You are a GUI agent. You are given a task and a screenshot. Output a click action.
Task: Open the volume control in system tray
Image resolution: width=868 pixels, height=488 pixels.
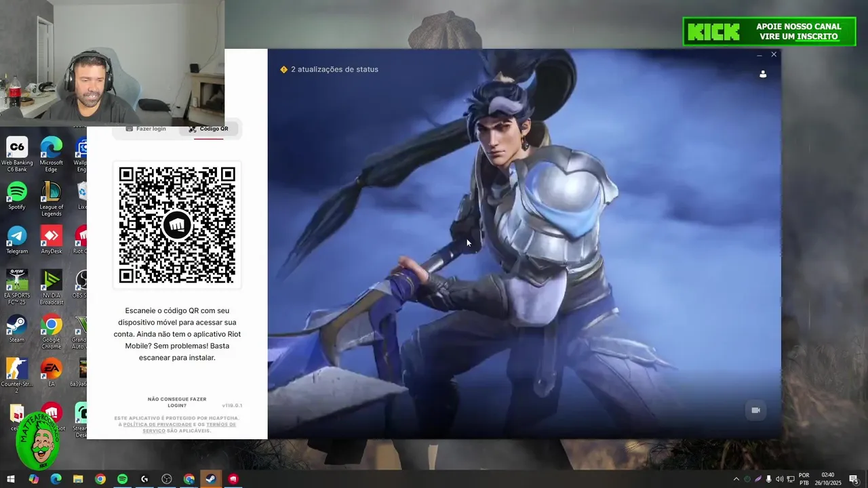(x=779, y=479)
